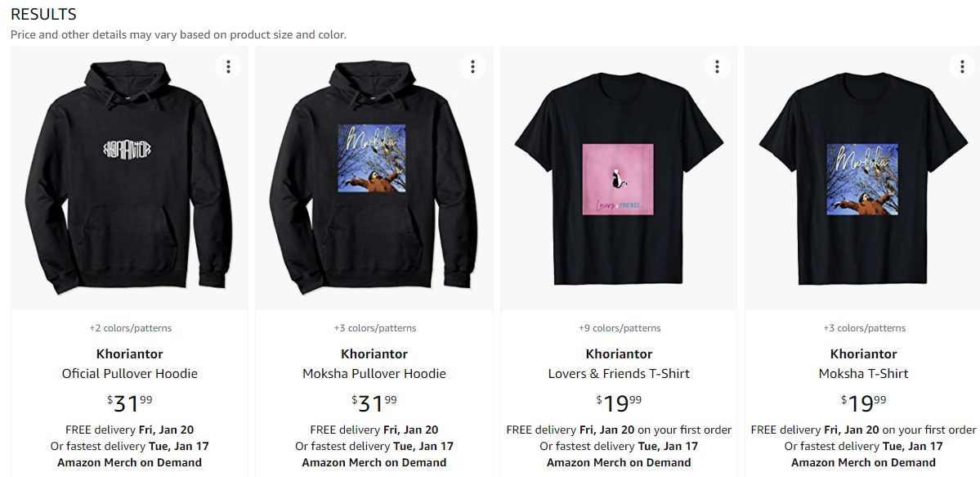The image size is (980, 477).
Task: Open the Moksha Pullover Hoodie title link
Action: [x=374, y=374]
